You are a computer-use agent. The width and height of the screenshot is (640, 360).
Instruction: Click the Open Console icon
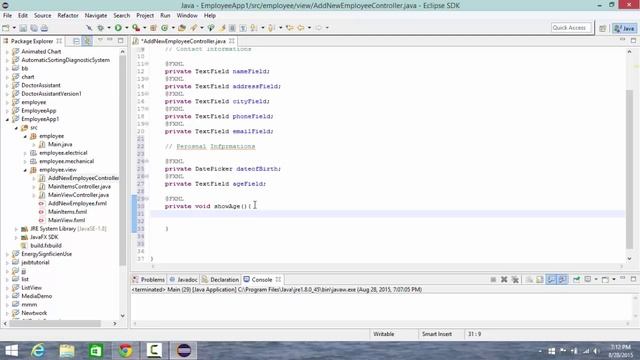pos(605,280)
